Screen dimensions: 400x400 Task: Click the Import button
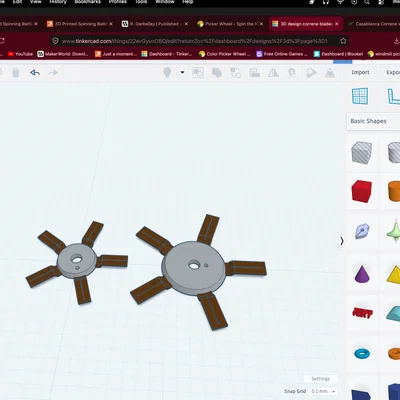click(360, 72)
